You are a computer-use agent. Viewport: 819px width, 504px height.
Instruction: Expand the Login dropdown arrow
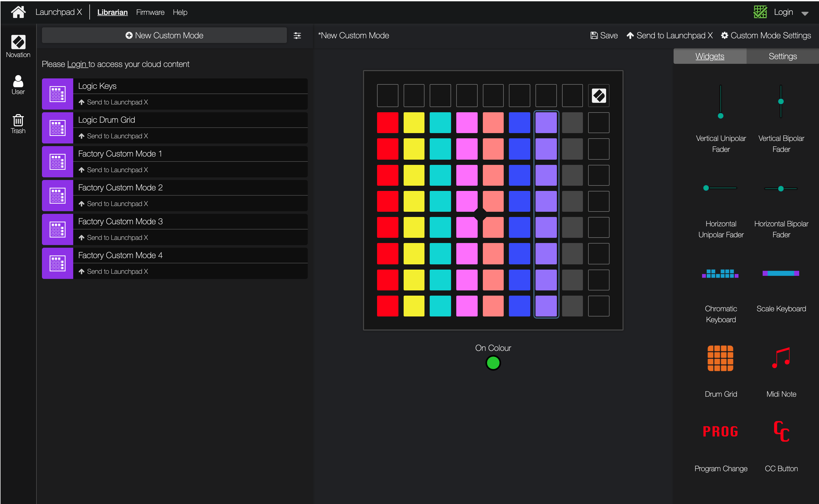click(805, 14)
